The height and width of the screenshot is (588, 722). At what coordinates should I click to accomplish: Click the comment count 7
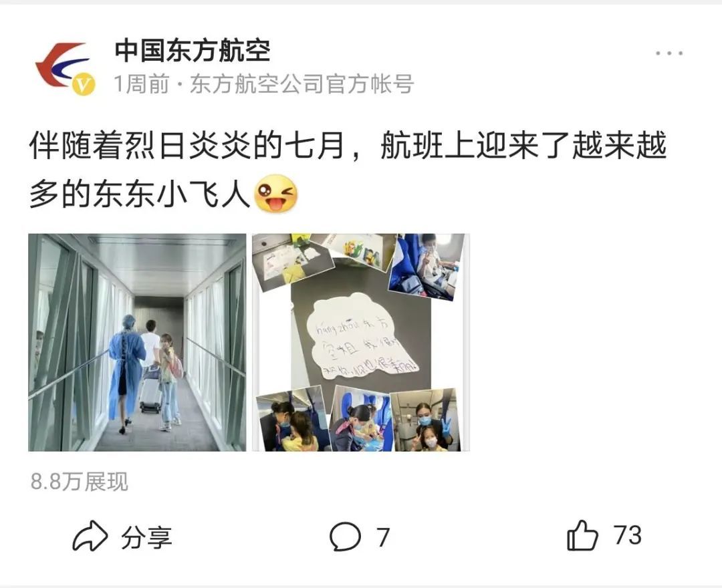[383, 537]
